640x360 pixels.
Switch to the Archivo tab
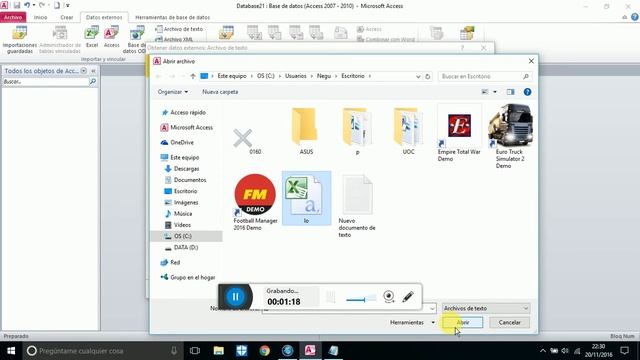pyautogui.click(x=13, y=17)
